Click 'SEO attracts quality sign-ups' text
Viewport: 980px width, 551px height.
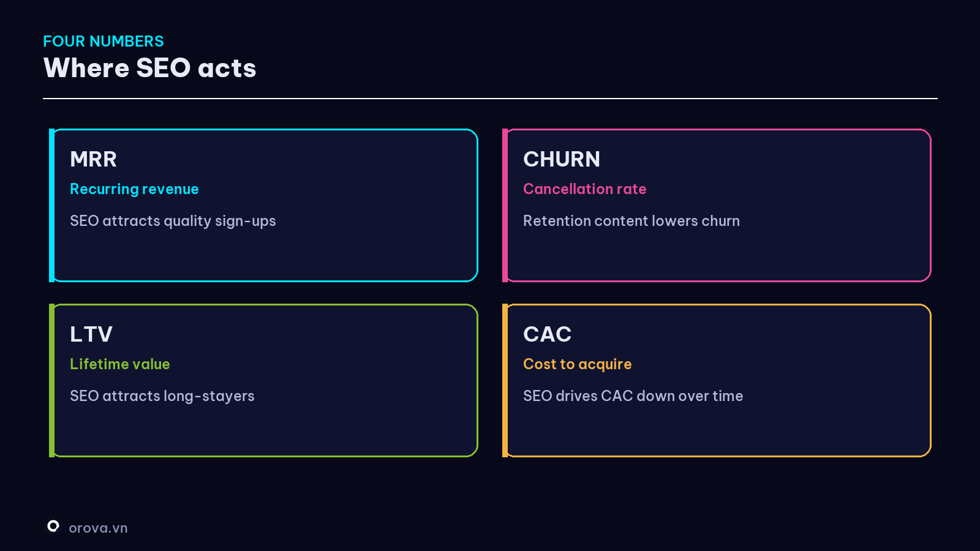pos(173,221)
